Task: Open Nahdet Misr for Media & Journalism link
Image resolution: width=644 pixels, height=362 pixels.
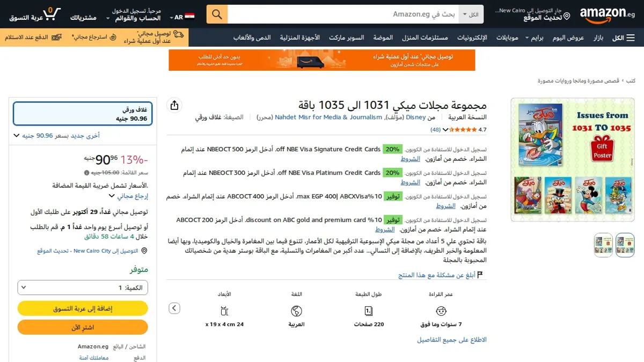Action: pos(328,117)
